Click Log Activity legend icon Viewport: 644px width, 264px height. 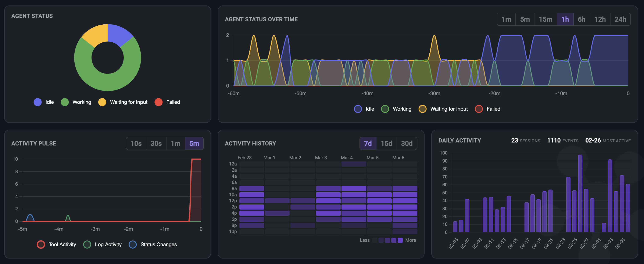[87, 244]
